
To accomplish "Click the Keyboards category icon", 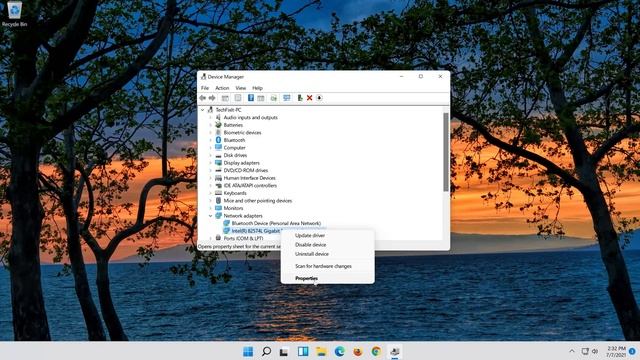I will 218,193.
